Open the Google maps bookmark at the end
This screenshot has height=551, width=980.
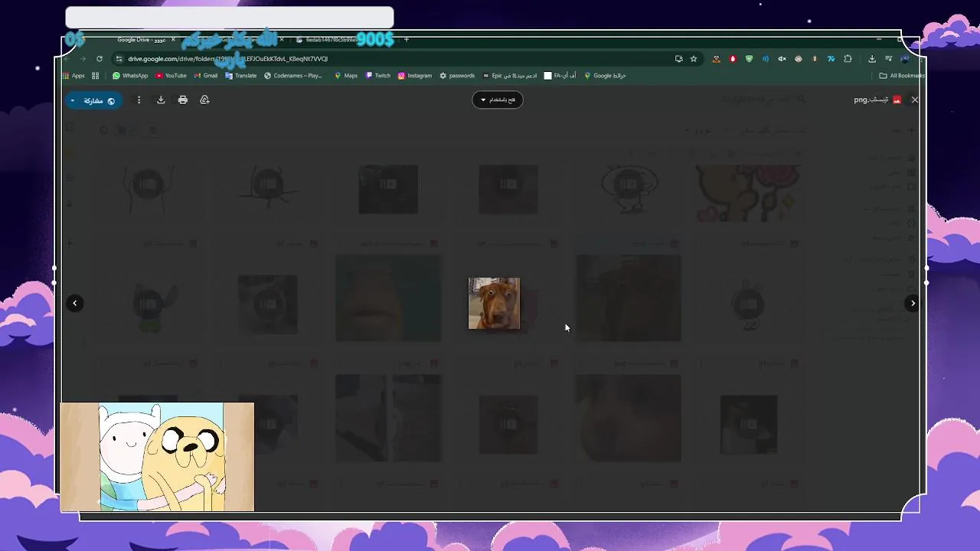point(606,76)
